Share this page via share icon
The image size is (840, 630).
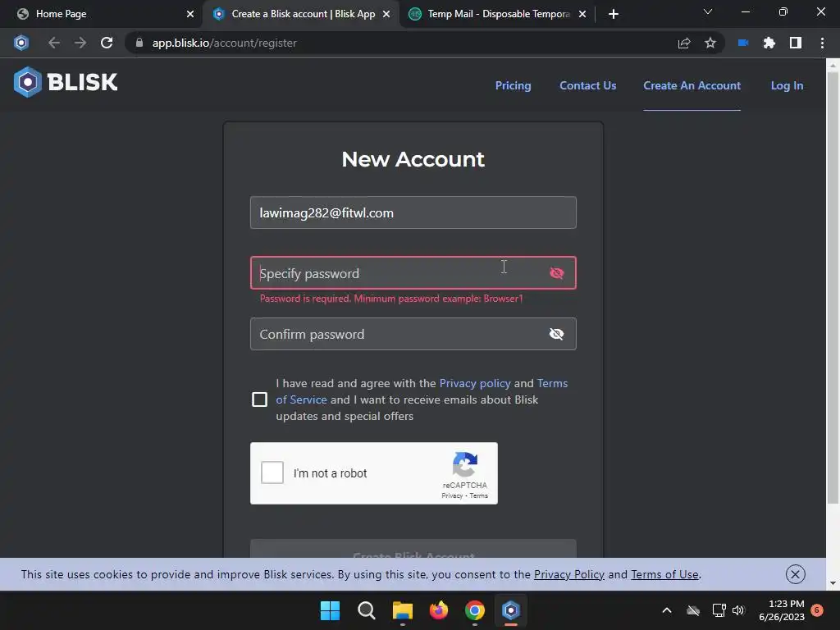tap(684, 43)
